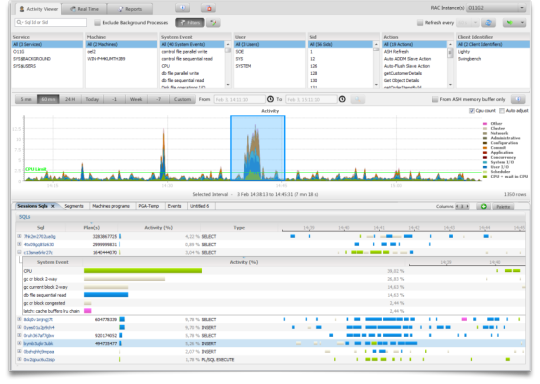Open the Machines programs tab
This screenshot has height=384, width=540.
pyautogui.click(x=111, y=206)
